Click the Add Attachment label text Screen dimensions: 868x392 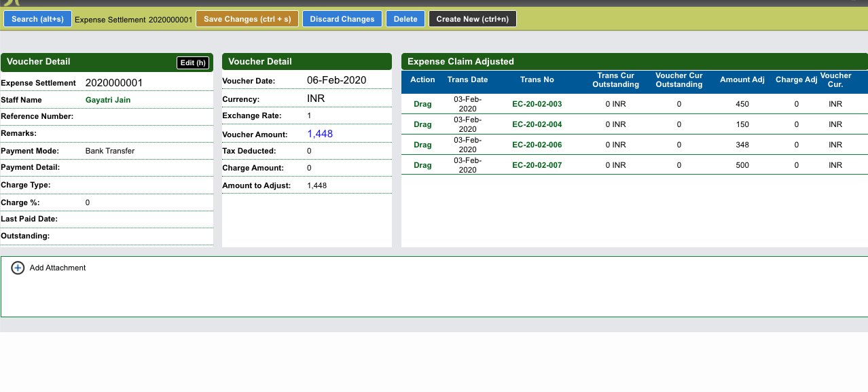[x=58, y=268]
